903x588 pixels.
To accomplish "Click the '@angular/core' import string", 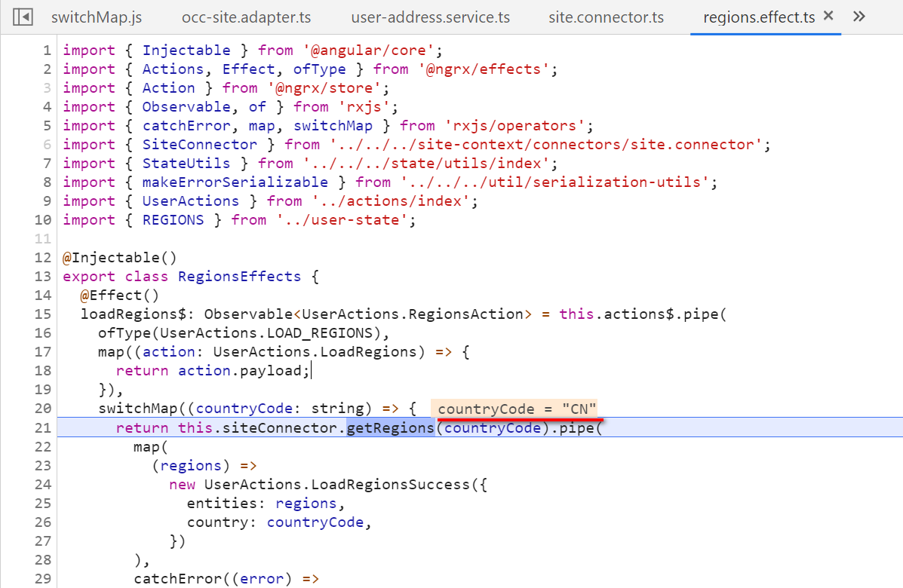I will [369, 50].
